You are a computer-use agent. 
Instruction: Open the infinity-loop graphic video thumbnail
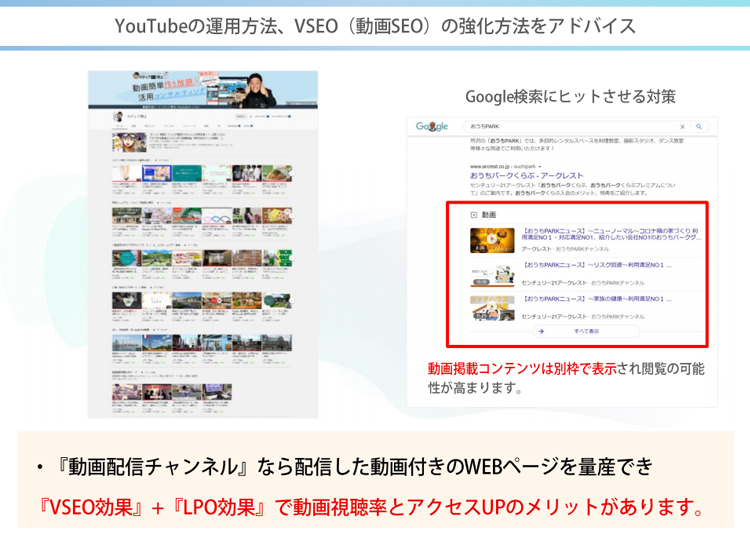click(217, 216)
